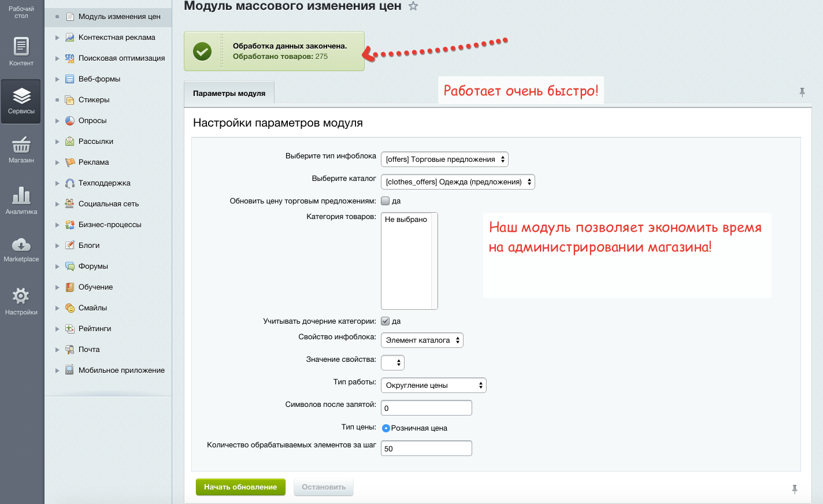Disable 'Учитывать дочерние категории'
Image resolution: width=823 pixels, height=504 pixels.
385,321
